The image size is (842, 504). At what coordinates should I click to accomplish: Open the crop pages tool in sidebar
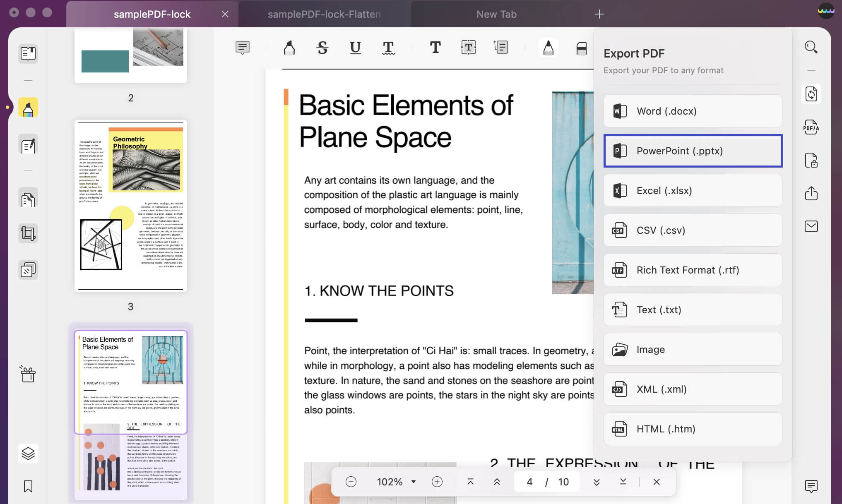click(28, 234)
